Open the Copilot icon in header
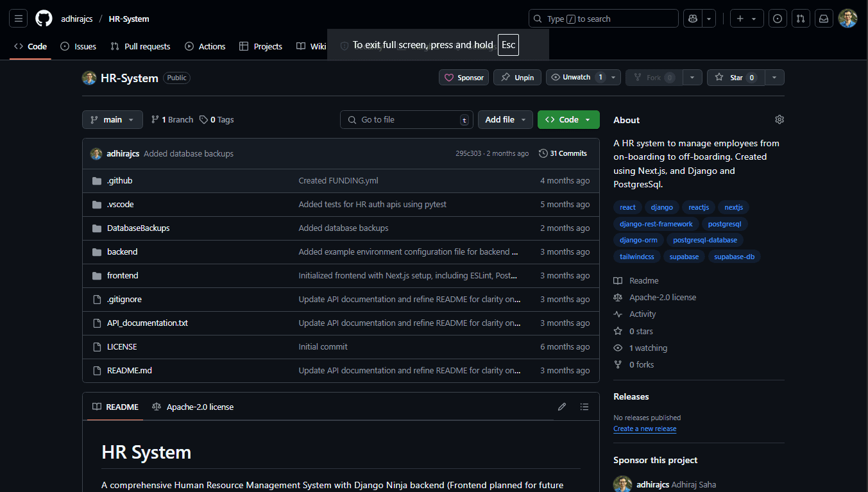This screenshot has height=492, width=868. pyautogui.click(x=693, y=19)
